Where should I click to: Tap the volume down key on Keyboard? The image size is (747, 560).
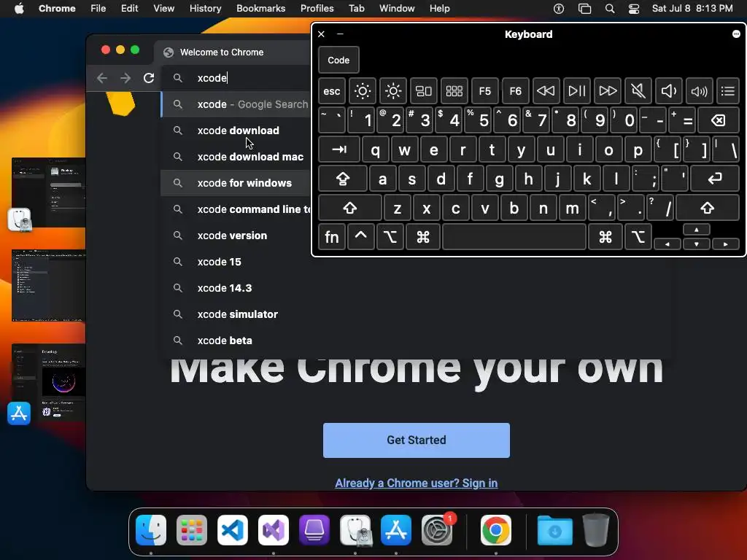tap(668, 91)
